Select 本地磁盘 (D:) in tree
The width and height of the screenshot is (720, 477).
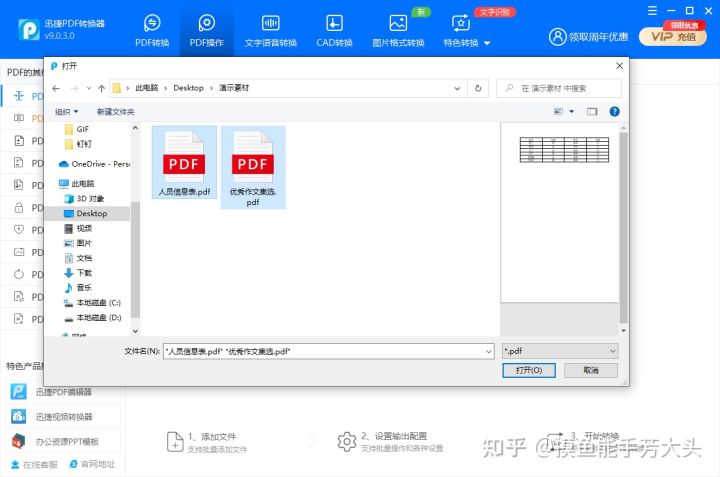coord(92,317)
